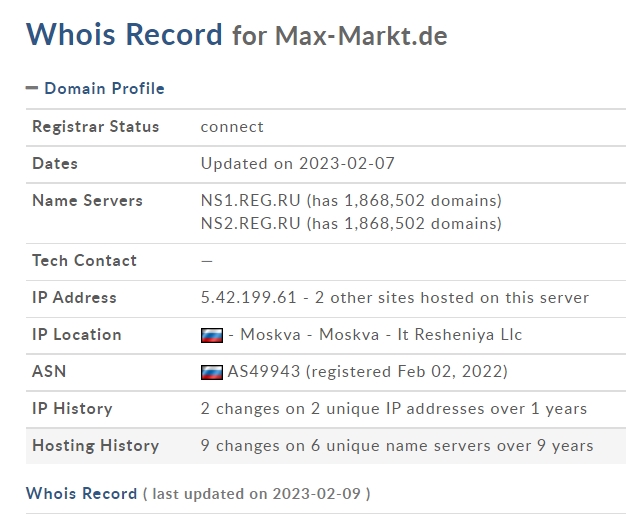View the 9 changes Hosting History details
The image size is (626, 514).
coord(397,446)
